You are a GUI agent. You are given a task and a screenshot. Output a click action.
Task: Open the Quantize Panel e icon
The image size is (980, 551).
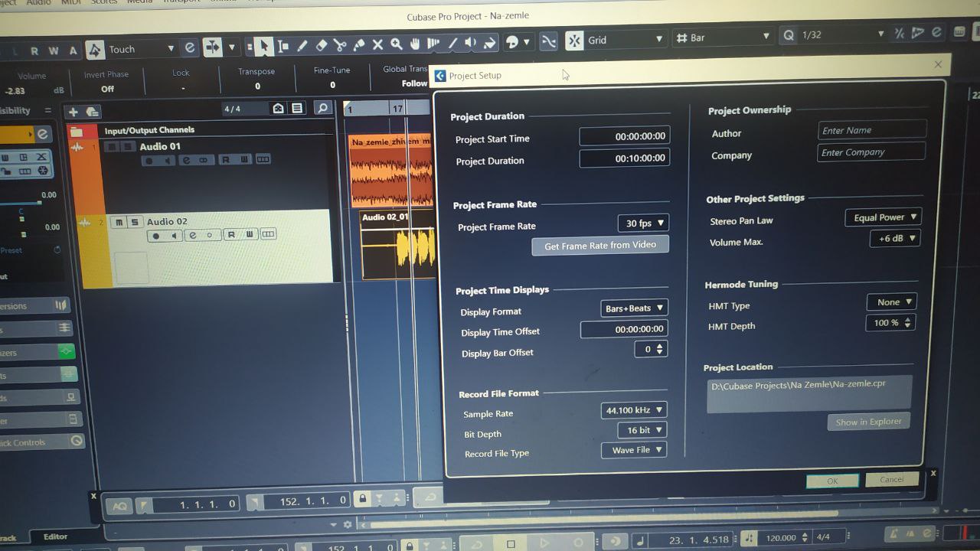click(x=936, y=32)
